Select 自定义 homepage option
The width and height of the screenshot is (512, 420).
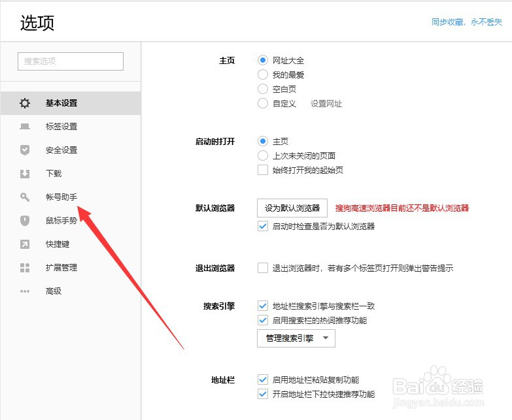pos(263,103)
